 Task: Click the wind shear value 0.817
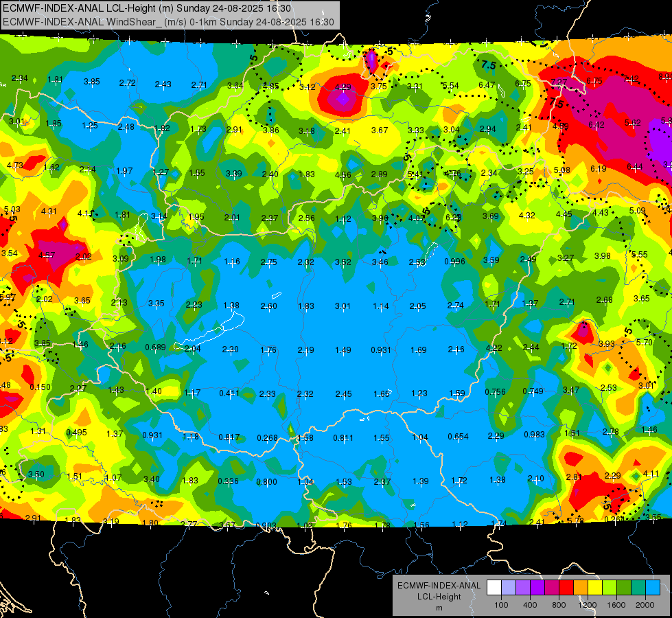coord(229,437)
